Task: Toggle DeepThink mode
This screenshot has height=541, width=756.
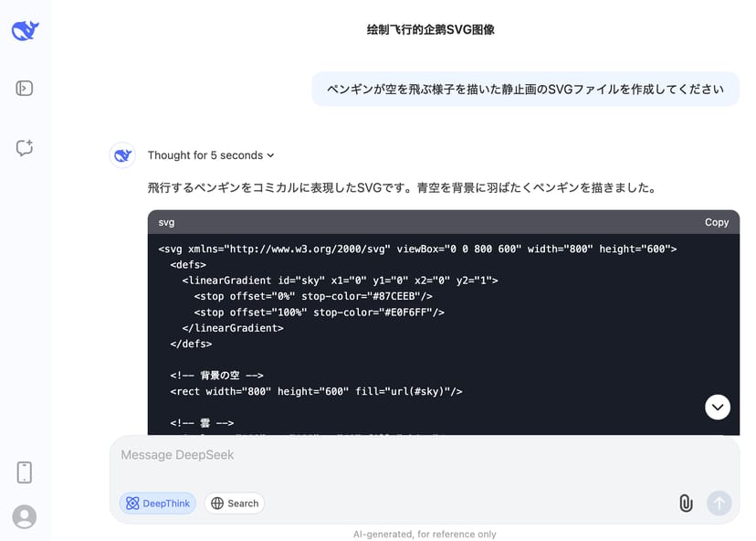Action: [157, 503]
